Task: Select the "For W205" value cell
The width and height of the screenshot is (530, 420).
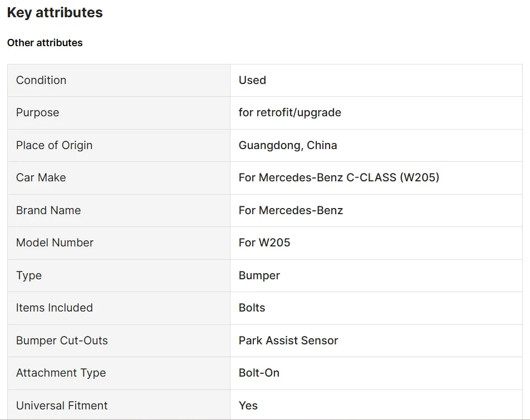Action: tap(264, 243)
